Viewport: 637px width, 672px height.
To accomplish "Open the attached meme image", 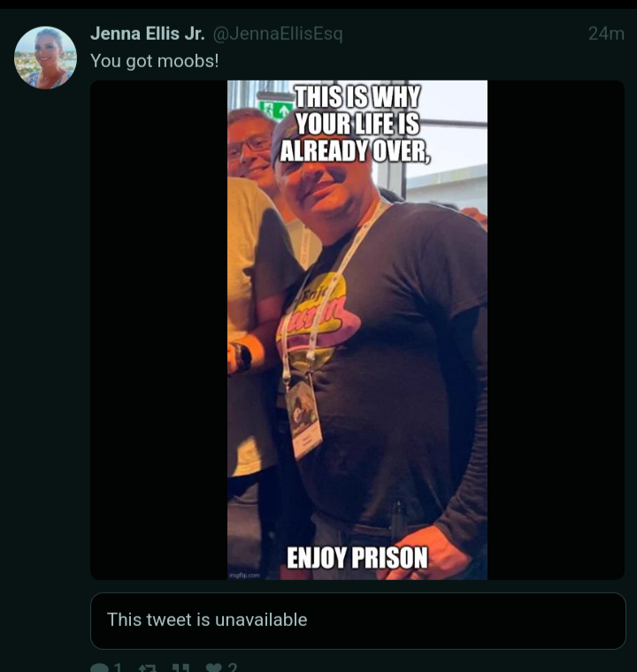I will [357, 330].
